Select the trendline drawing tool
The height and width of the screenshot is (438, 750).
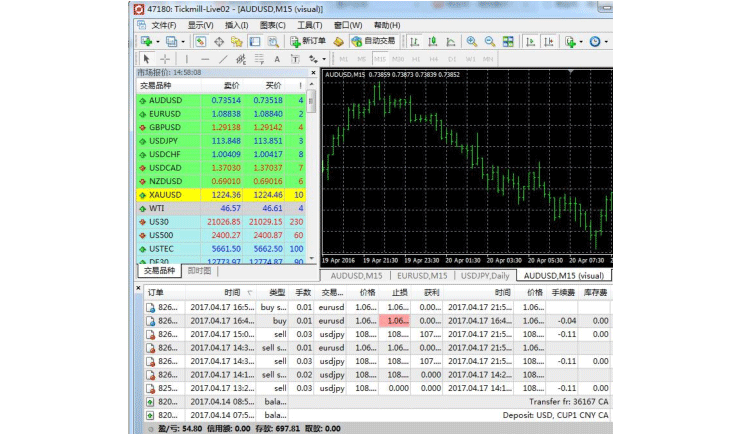click(x=223, y=59)
